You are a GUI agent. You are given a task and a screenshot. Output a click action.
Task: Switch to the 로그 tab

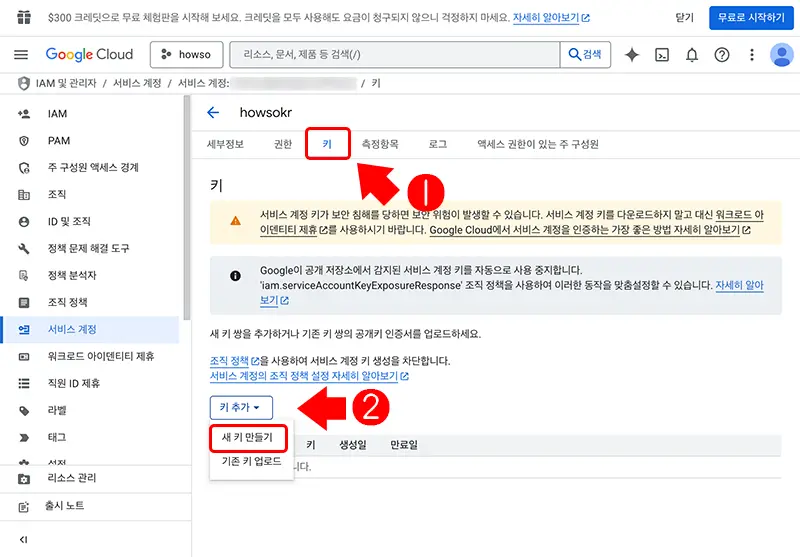[438, 144]
